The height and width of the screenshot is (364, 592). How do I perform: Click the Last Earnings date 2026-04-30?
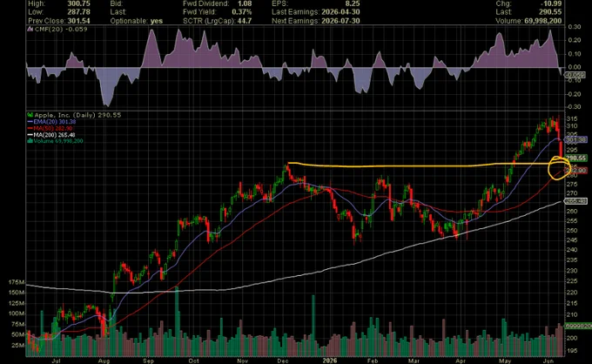(x=340, y=12)
